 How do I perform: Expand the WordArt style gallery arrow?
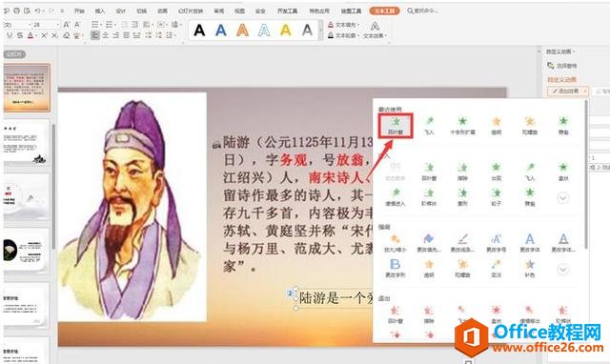321,30
